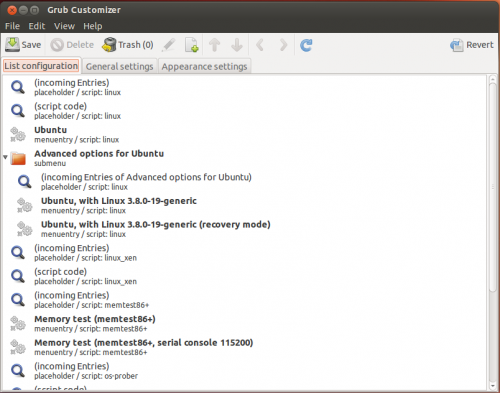
Task: Open the Help menu
Action: coord(93,26)
